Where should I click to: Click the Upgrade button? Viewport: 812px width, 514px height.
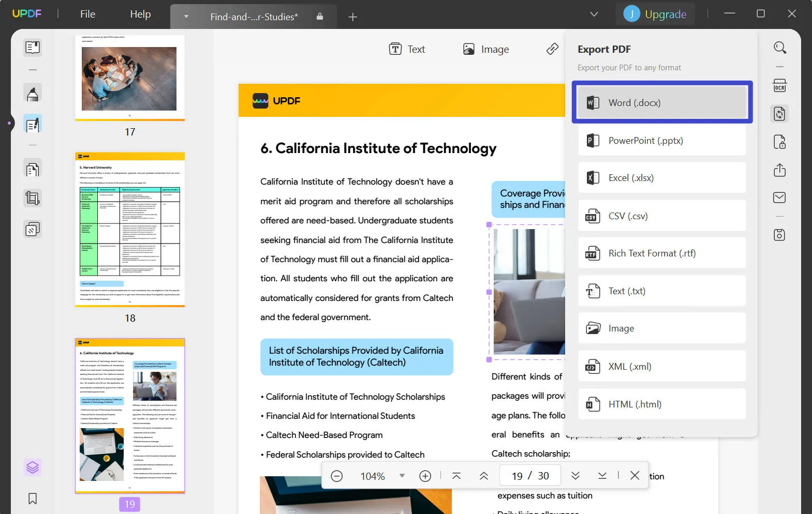pyautogui.click(x=655, y=14)
